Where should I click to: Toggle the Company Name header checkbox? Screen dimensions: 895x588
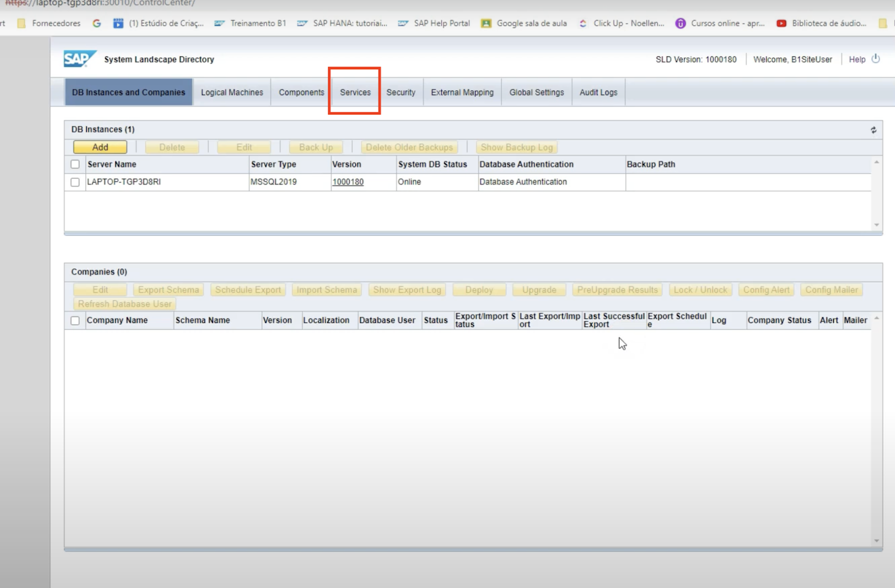pyautogui.click(x=75, y=321)
